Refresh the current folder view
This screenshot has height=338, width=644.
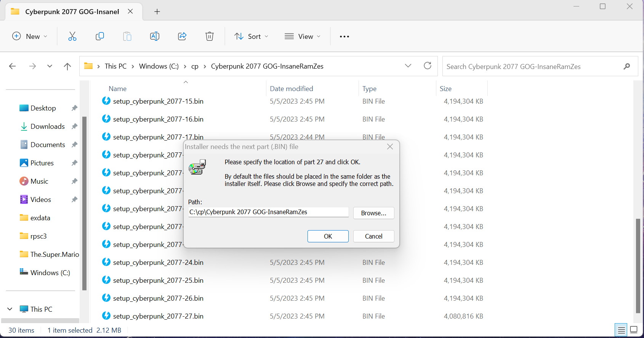tap(428, 66)
